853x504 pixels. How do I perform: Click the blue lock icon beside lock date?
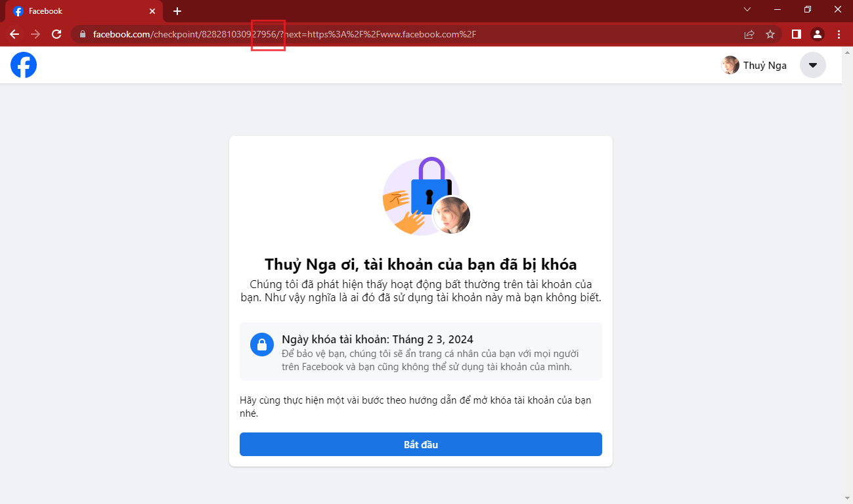[x=262, y=345]
